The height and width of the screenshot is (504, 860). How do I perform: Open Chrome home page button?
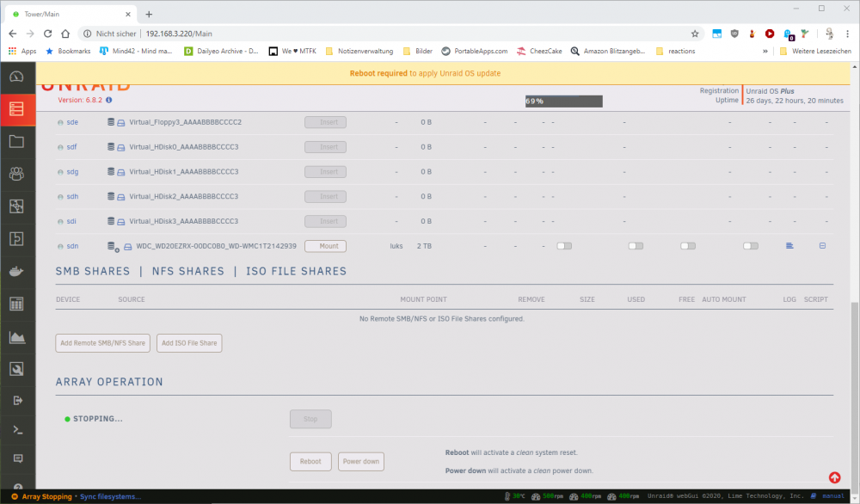65,34
